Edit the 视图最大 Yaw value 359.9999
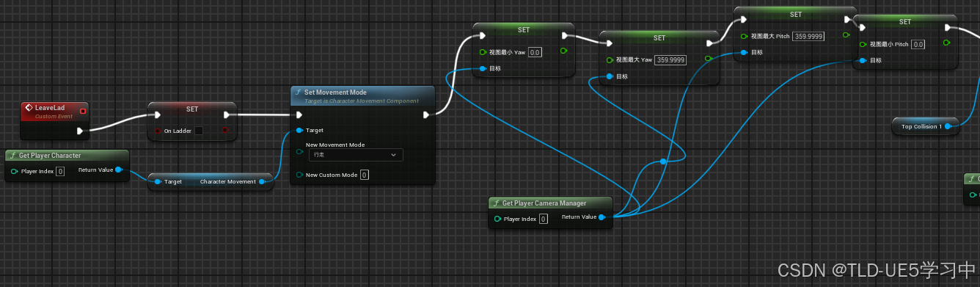 (x=670, y=60)
